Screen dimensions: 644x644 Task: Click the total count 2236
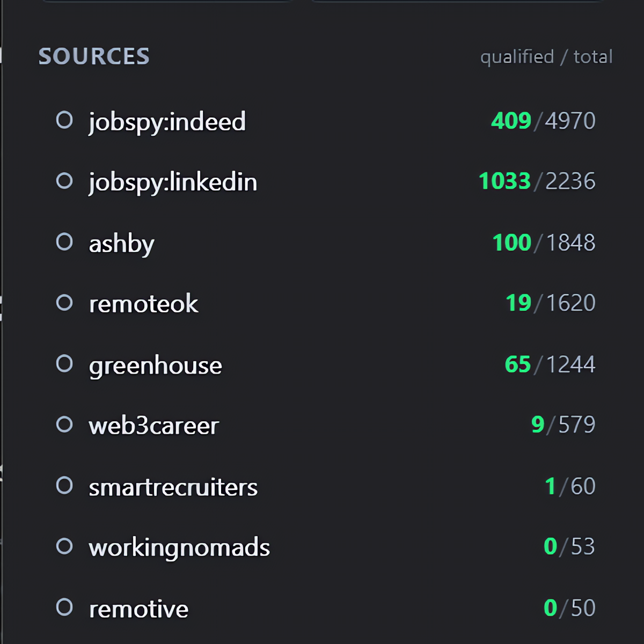click(570, 181)
